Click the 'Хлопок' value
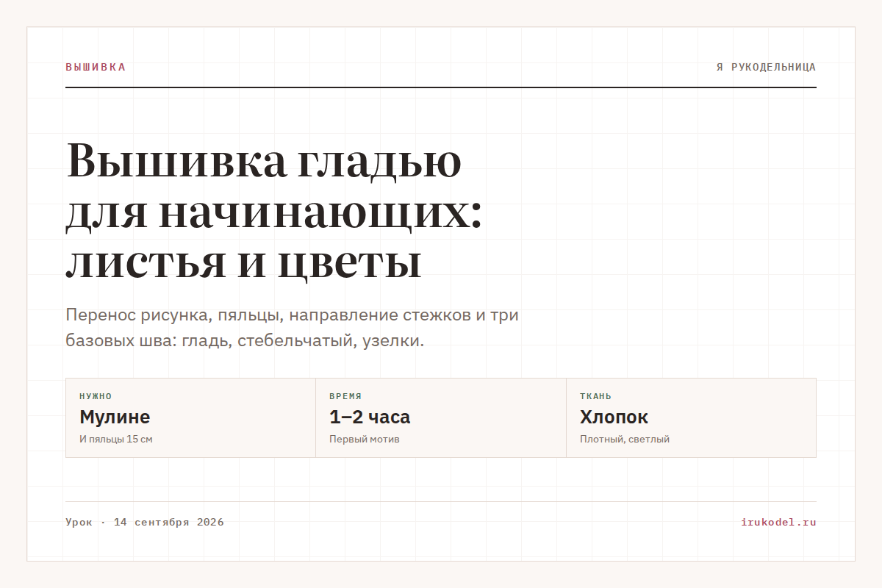The image size is (882, 588). (614, 417)
